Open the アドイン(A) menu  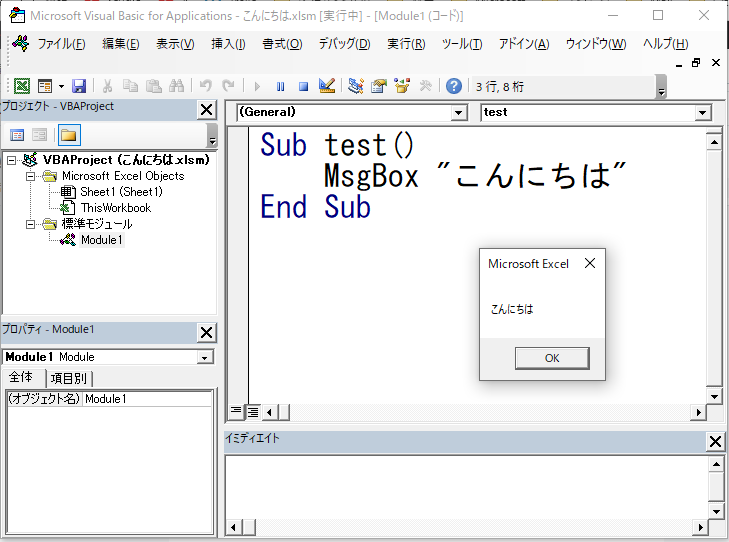[524, 44]
